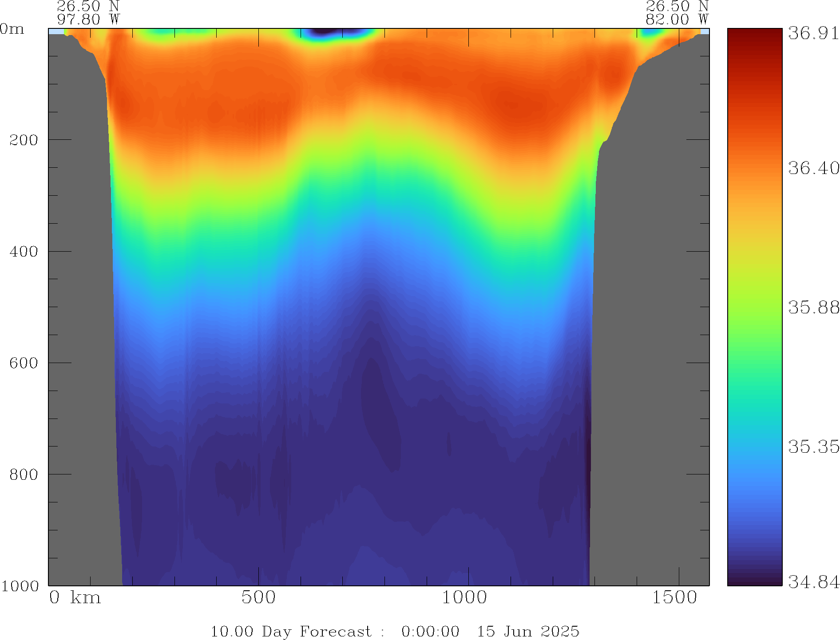Click the 0m depth axis label
Image resolution: width=840 pixels, height=640 pixels.
click(12, 29)
